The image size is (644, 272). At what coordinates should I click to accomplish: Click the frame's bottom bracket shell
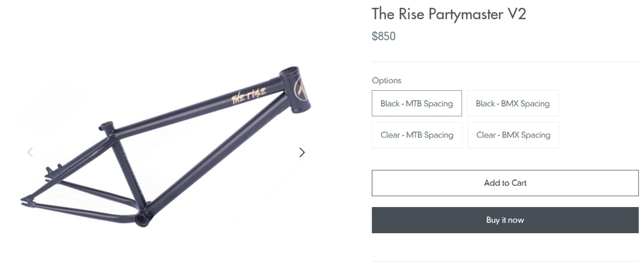(143, 218)
